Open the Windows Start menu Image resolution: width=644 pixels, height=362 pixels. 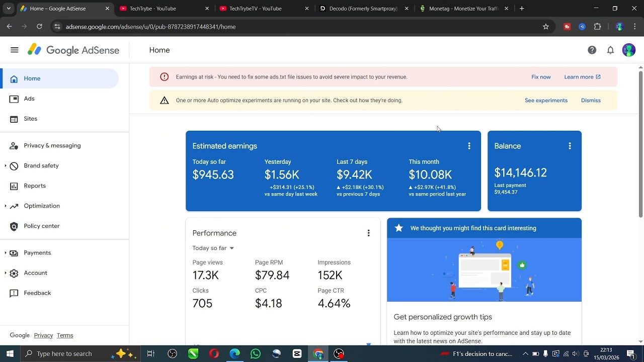pos(10,354)
